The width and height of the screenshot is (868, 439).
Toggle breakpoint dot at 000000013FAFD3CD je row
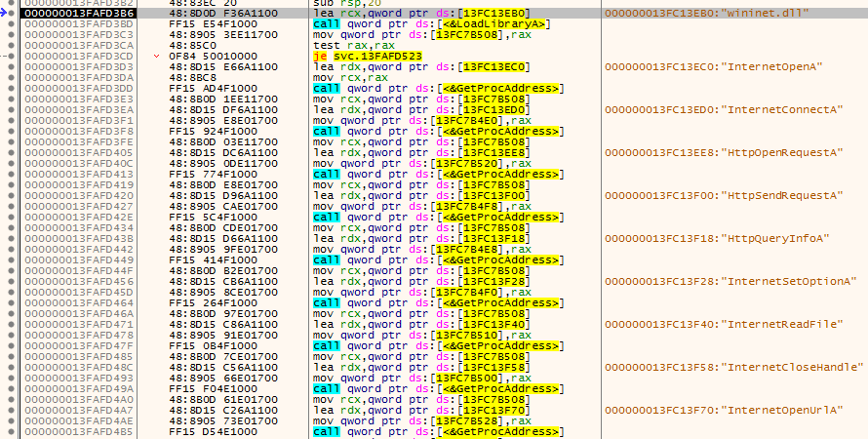pos(11,56)
